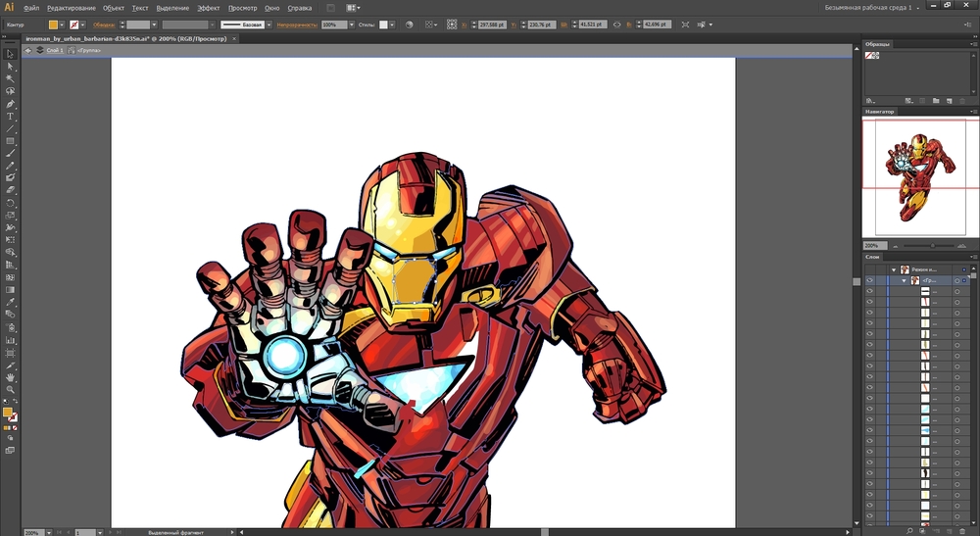This screenshot has width=980, height=536.
Task: Collapse the top-level layer disclosure triangle
Action: pyautogui.click(x=894, y=269)
